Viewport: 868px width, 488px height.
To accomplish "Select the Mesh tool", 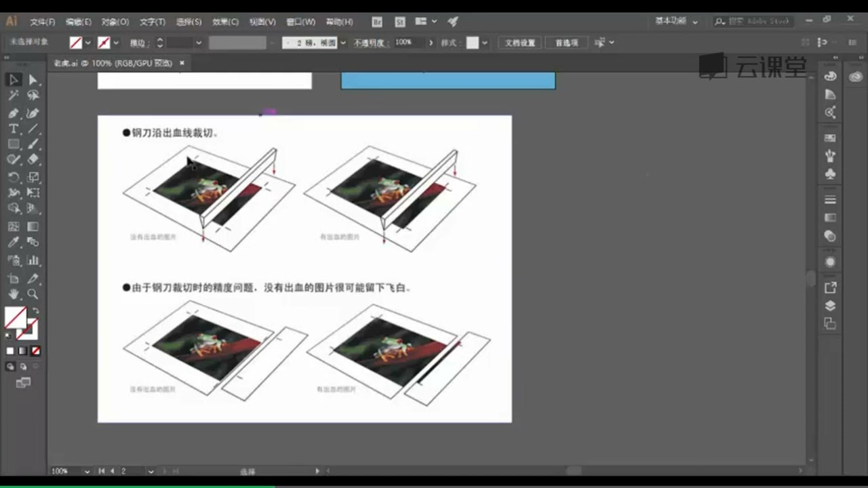I will (14, 226).
